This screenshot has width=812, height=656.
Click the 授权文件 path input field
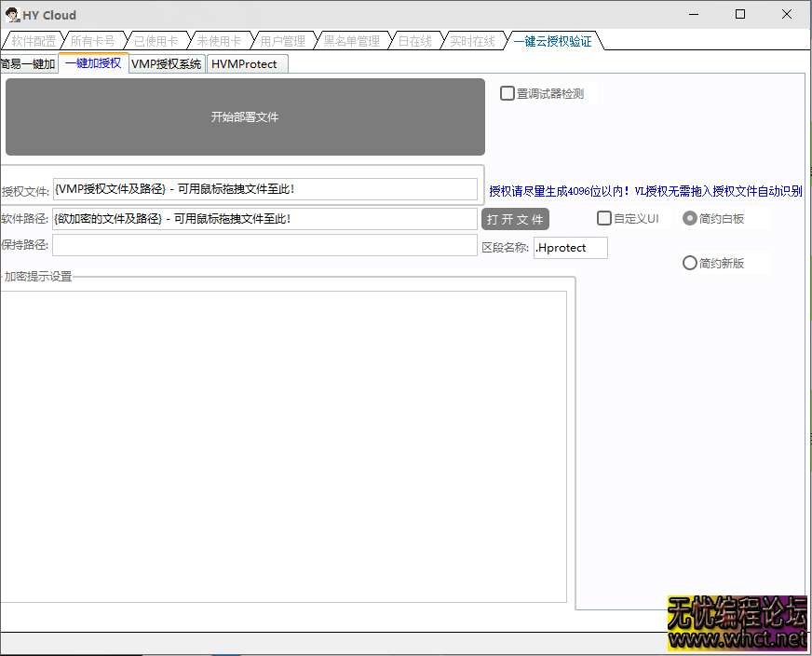(265, 189)
